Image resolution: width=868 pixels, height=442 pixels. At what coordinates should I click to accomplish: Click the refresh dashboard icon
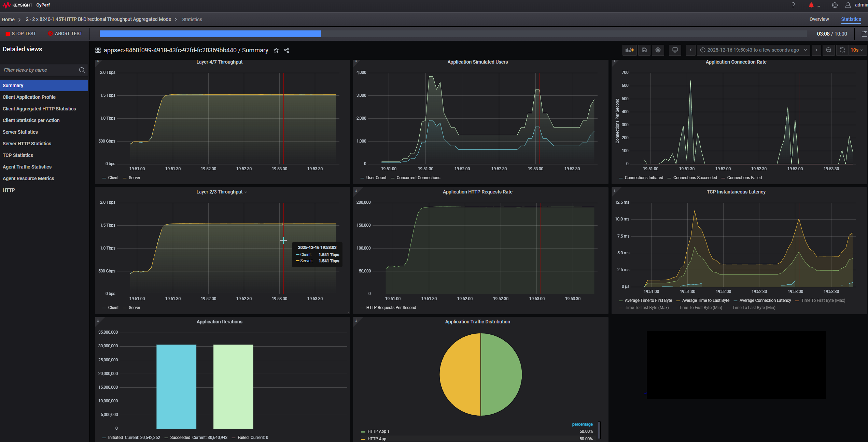point(842,50)
